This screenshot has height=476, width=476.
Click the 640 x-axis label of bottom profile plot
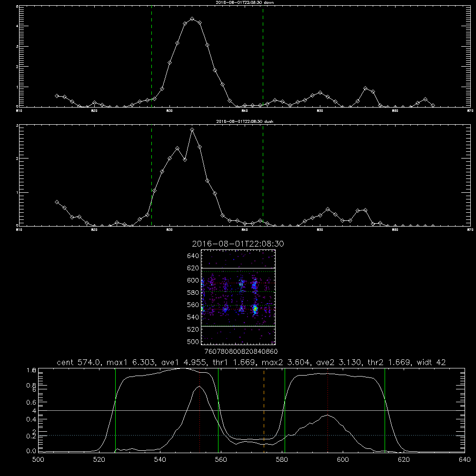click(x=465, y=460)
